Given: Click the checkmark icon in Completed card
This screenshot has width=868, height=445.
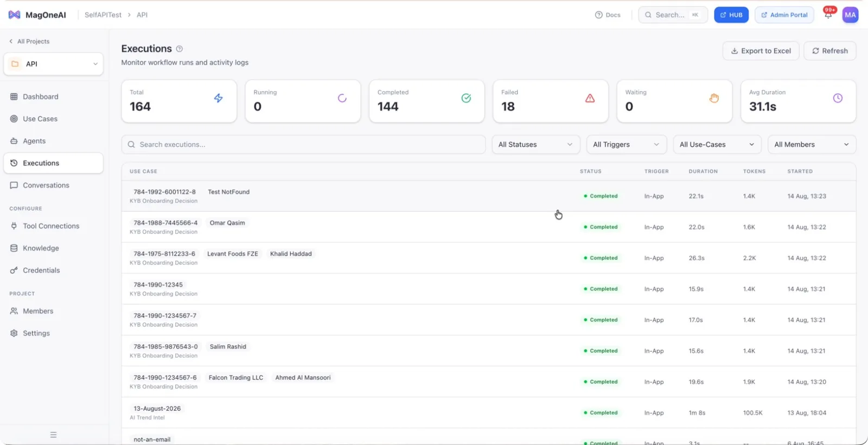Looking at the screenshot, I should point(466,98).
